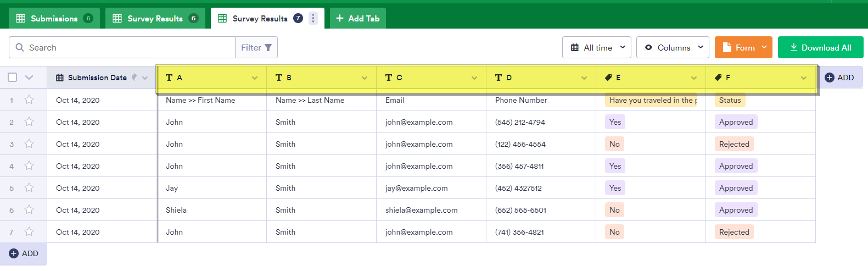Open the All time date range dropdown
The image size is (868, 271).
(597, 48)
